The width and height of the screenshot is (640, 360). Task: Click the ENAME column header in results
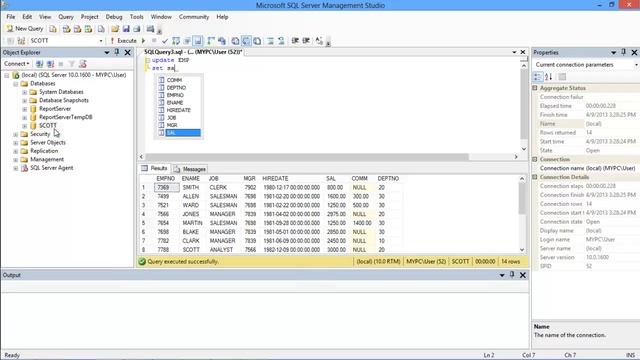click(x=191, y=179)
